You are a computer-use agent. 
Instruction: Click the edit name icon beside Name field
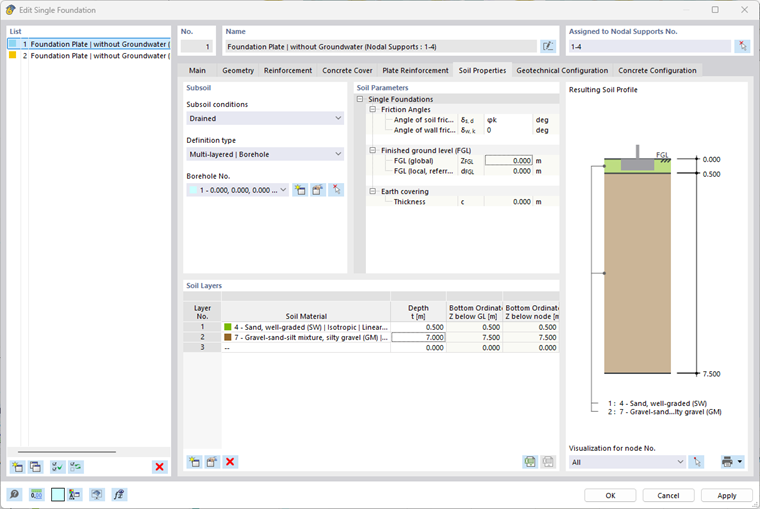[548, 47]
